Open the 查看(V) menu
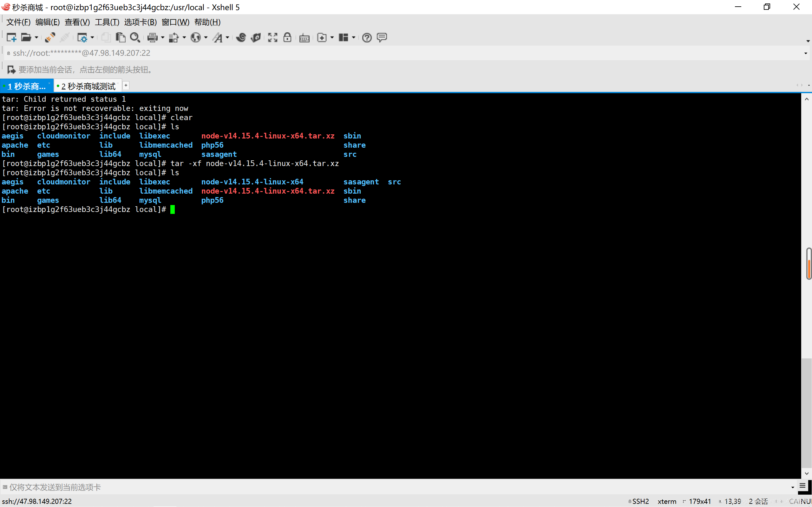Screen dimensions: 812x507 pyautogui.click(x=77, y=22)
